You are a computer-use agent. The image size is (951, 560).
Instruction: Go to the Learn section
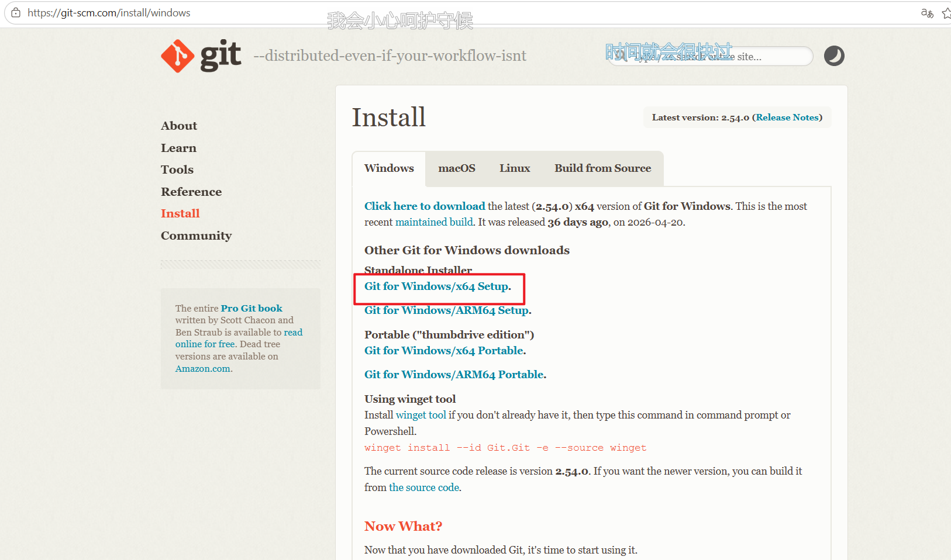pyautogui.click(x=178, y=148)
